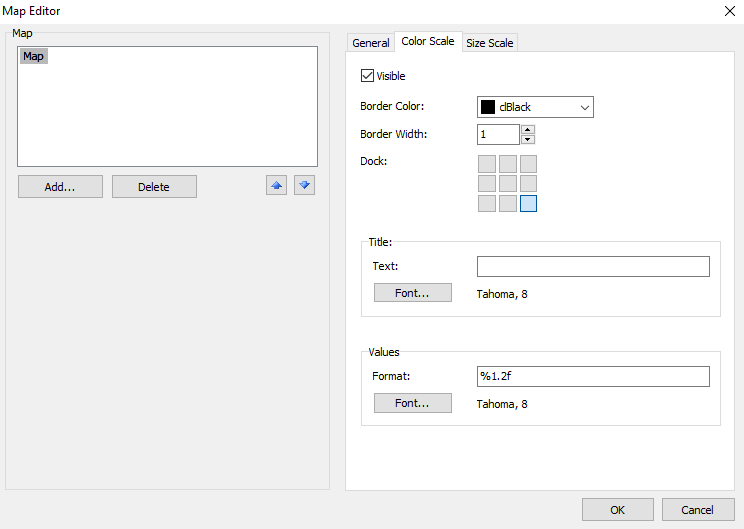Image resolution: width=744 pixels, height=529 pixels.
Task: Move map layer up with blue arrow
Action: click(x=276, y=186)
